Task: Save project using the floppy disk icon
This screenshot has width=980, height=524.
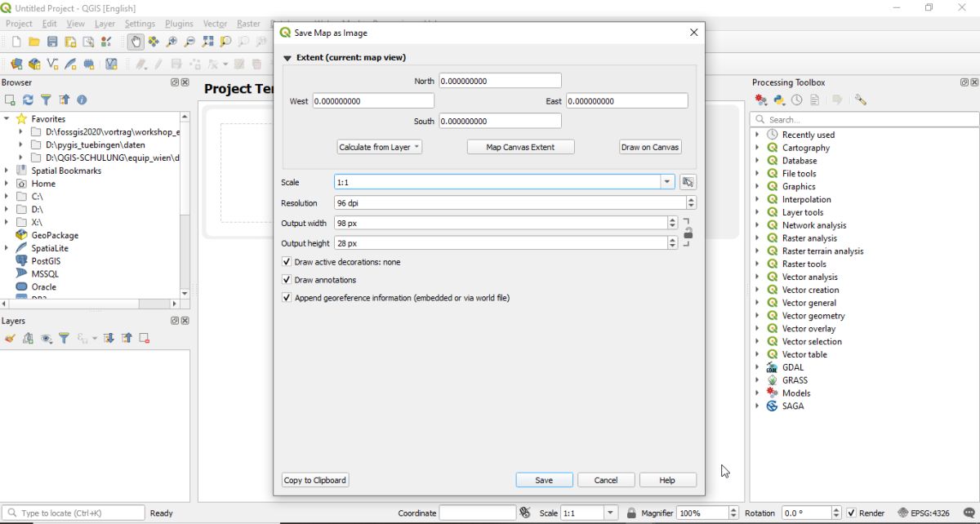Action: click(52, 42)
